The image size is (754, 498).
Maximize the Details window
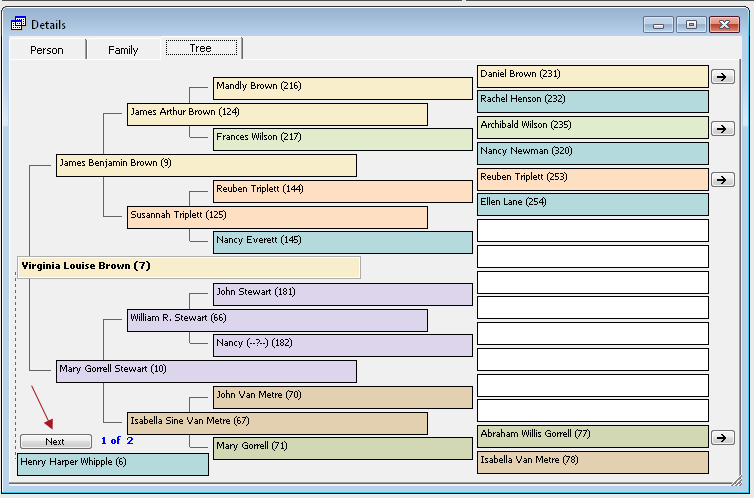(691, 25)
